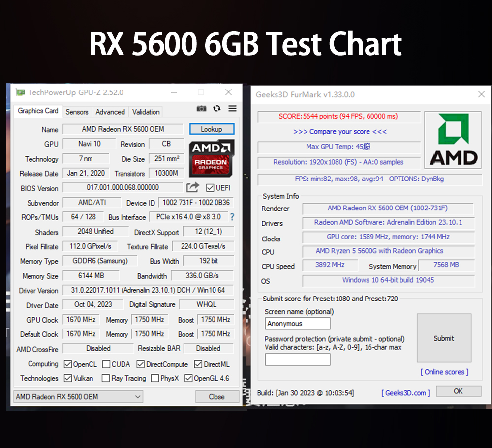Click the password protection input field

coord(298,359)
